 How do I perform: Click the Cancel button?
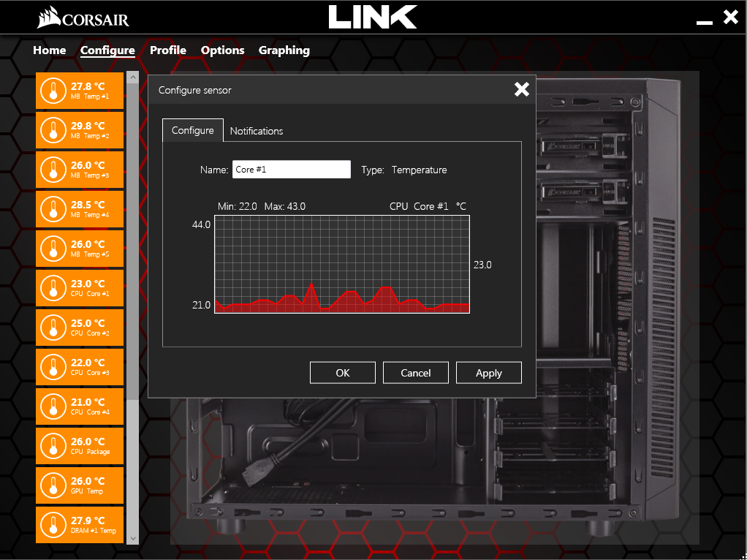[x=415, y=373]
